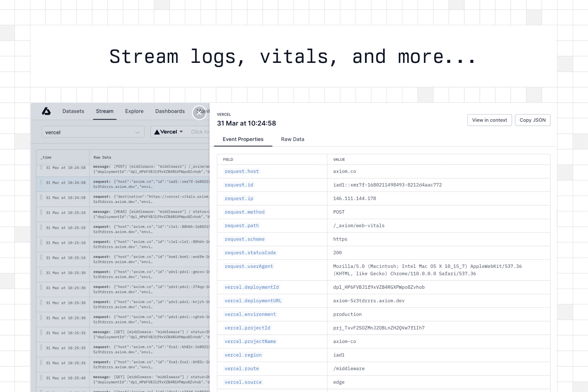Expand the Vercel caret dropdown arrow
This screenshot has height=392, width=588.
point(181,132)
